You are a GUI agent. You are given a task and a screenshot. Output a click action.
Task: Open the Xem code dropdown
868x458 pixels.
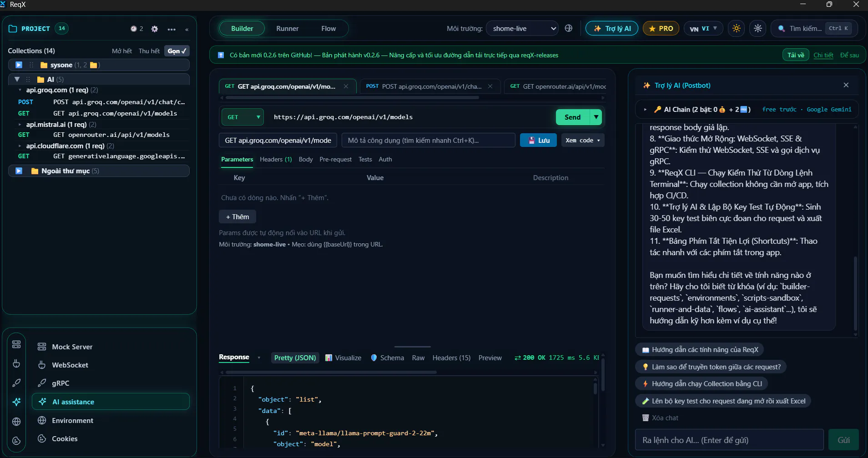pyautogui.click(x=583, y=141)
